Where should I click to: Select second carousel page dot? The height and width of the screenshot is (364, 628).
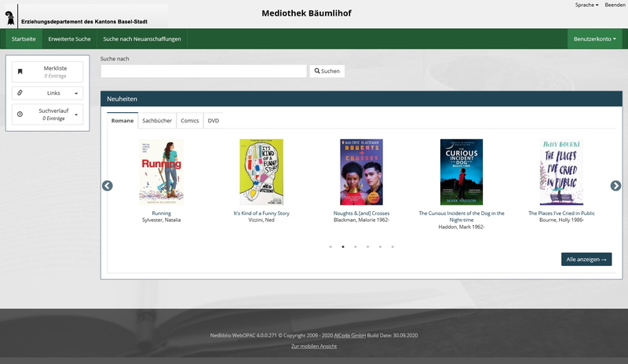coord(343,246)
